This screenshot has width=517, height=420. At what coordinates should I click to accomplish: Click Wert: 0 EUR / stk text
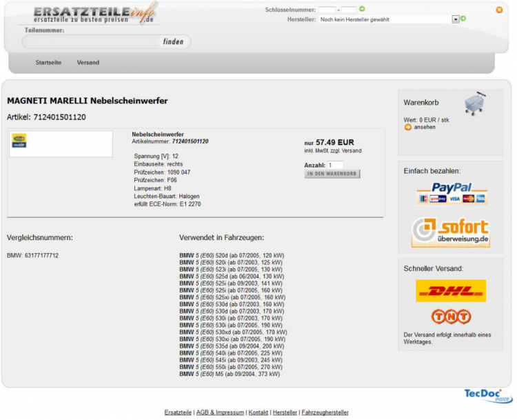coord(426,120)
